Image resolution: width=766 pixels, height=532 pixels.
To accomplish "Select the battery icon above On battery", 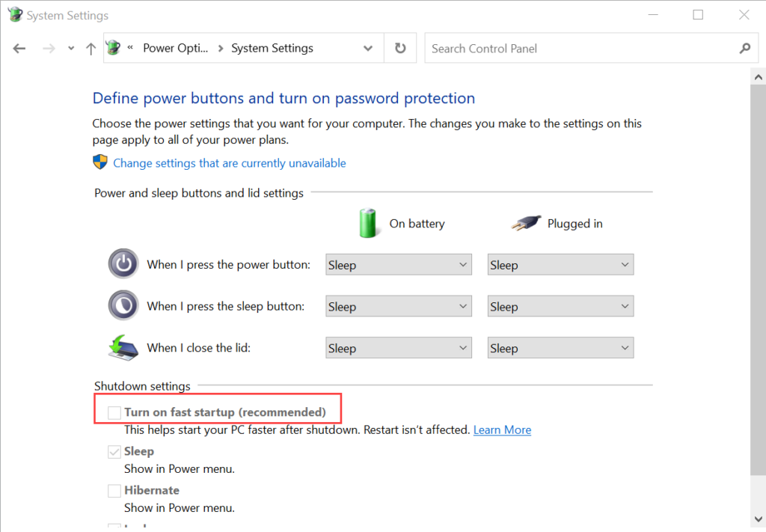I will click(x=368, y=222).
